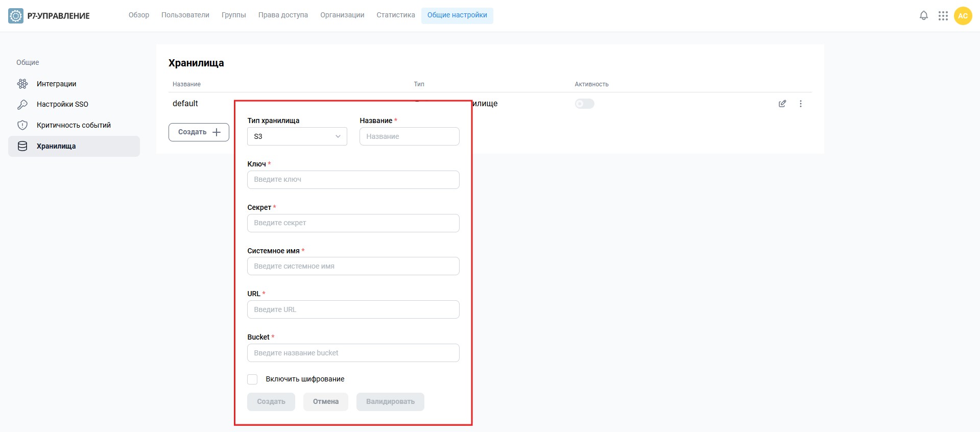The image size is (980, 432).
Task: Open the Обзор tab
Action: point(139,15)
